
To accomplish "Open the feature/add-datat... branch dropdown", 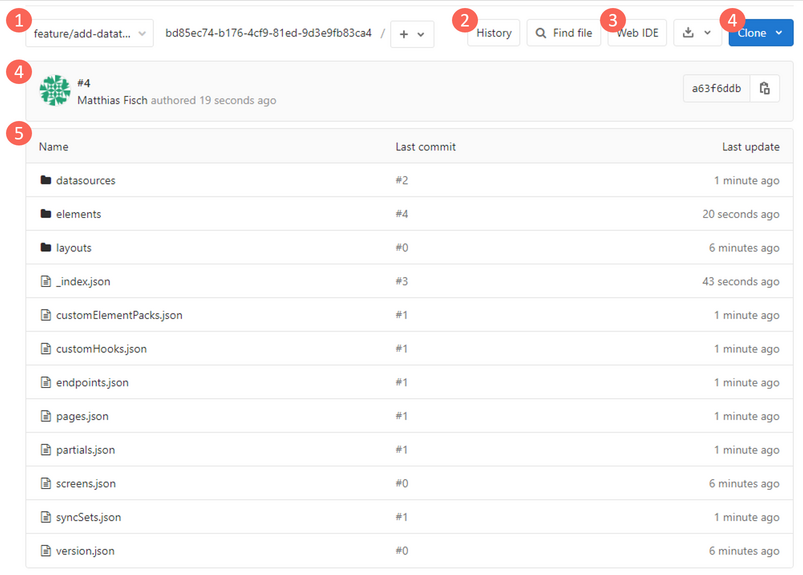I will click(x=90, y=34).
